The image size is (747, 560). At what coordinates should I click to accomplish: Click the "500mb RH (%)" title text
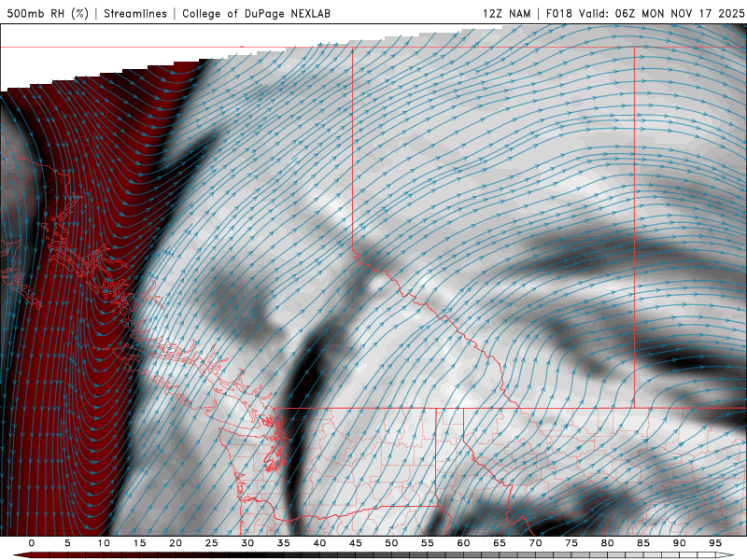click(x=48, y=13)
